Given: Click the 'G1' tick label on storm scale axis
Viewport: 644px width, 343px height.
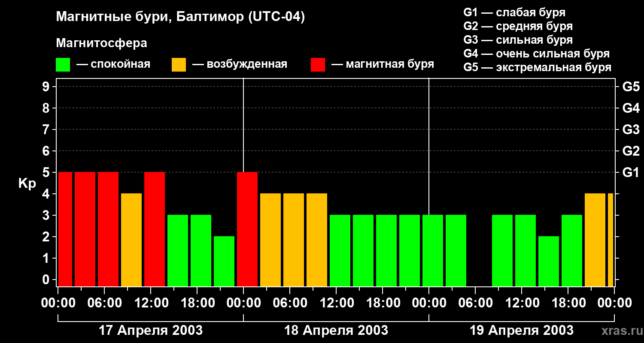Looking at the screenshot, I should click(631, 172).
